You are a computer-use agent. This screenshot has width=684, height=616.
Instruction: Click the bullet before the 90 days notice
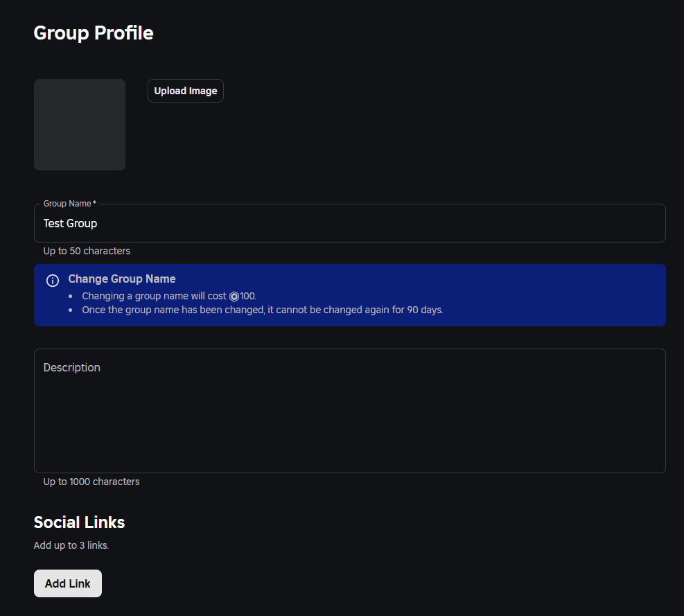pos(71,310)
